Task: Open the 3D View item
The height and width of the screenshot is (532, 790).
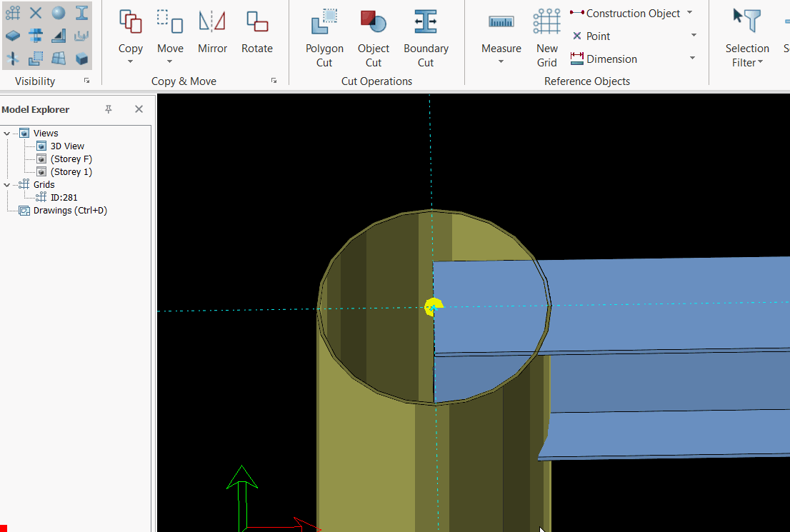Action: point(67,146)
